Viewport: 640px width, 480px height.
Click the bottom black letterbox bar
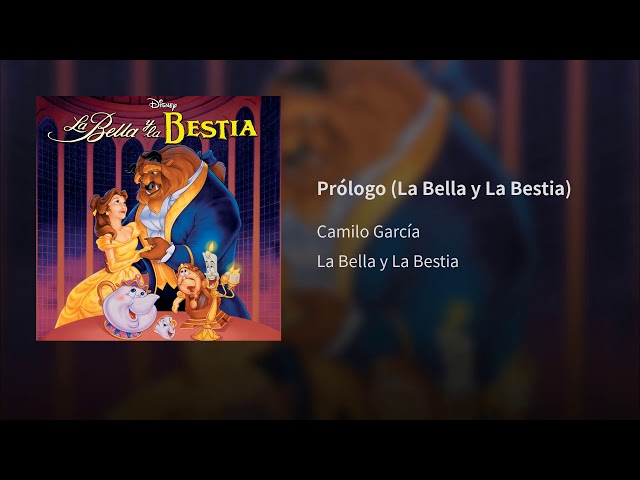pos(320,450)
